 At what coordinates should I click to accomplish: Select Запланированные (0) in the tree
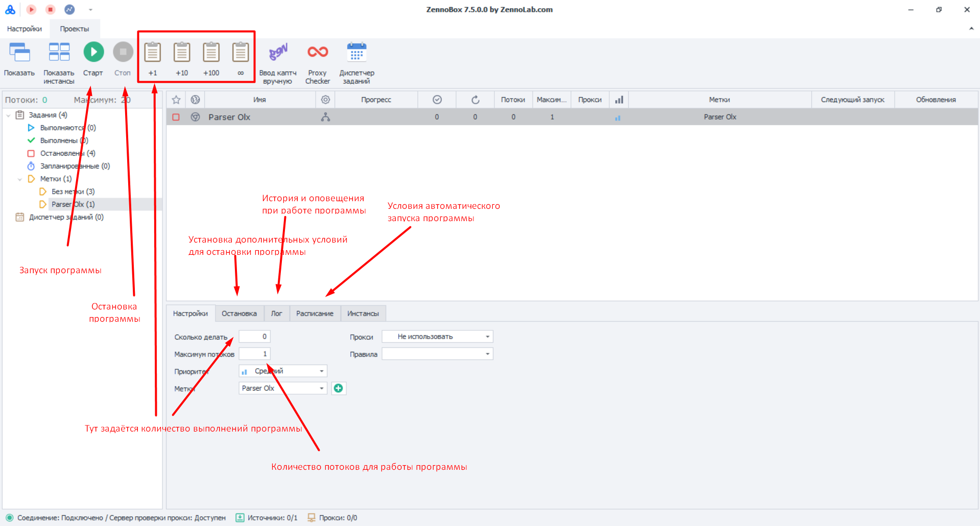coord(75,166)
